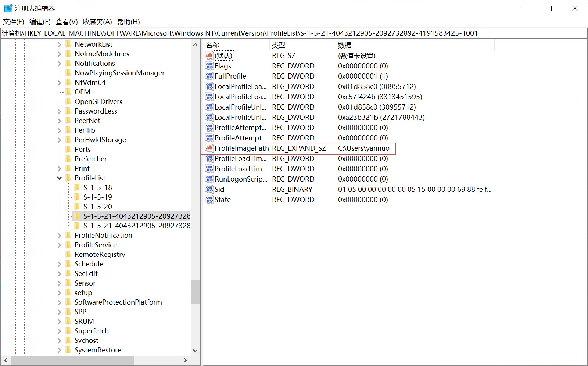Image resolution: width=588 pixels, height=366 pixels.
Task: Select the RemoteRegistry key label
Action: 100,254
